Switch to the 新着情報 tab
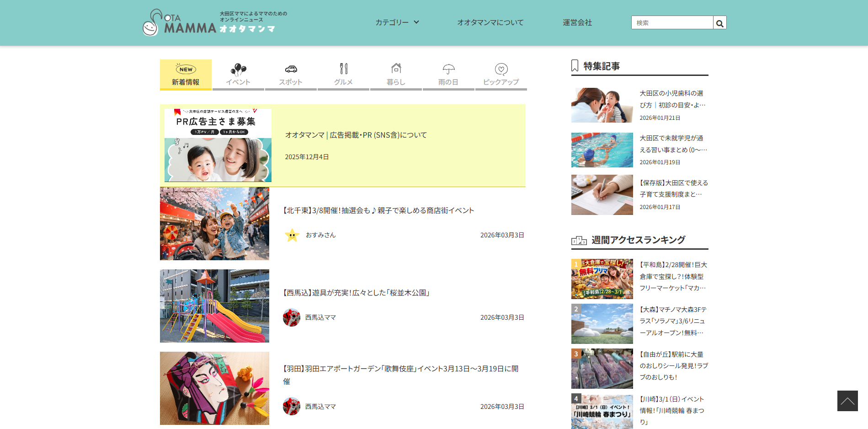 (x=186, y=75)
